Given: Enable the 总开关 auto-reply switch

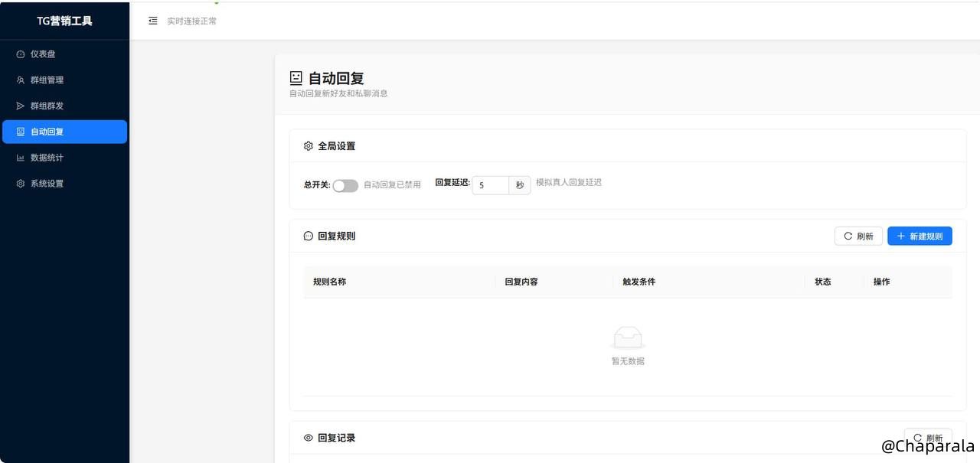Looking at the screenshot, I should point(345,185).
